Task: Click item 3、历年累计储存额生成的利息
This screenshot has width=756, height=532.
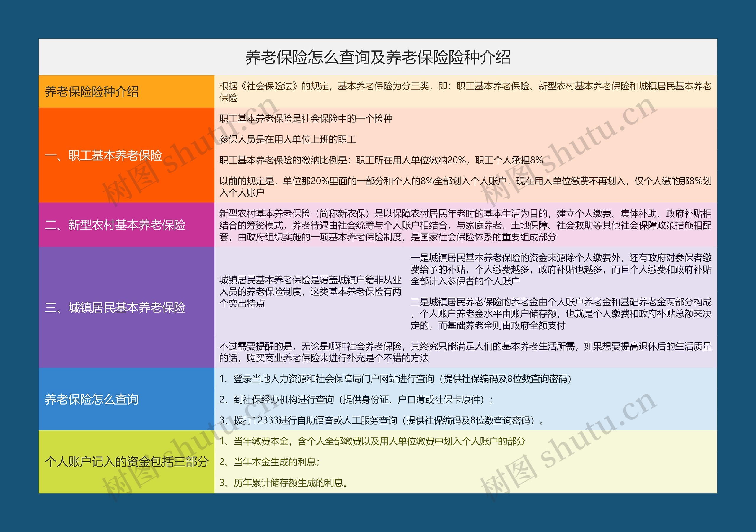Action: pyautogui.click(x=284, y=483)
